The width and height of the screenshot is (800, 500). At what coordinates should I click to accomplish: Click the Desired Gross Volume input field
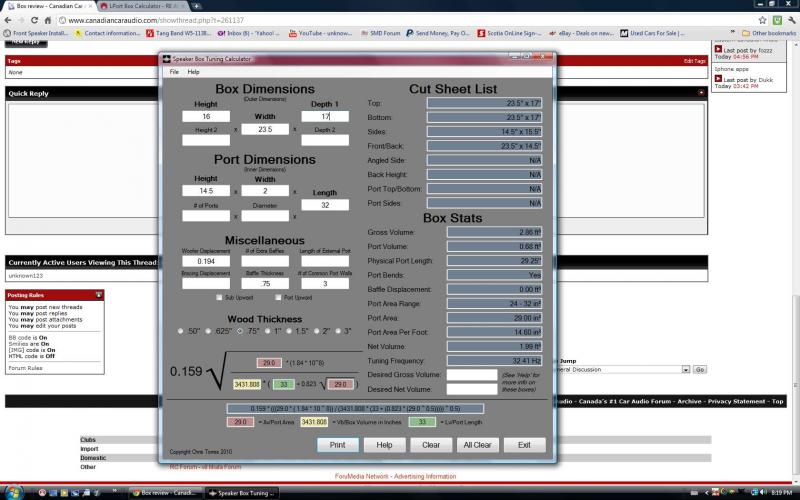point(471,375)
